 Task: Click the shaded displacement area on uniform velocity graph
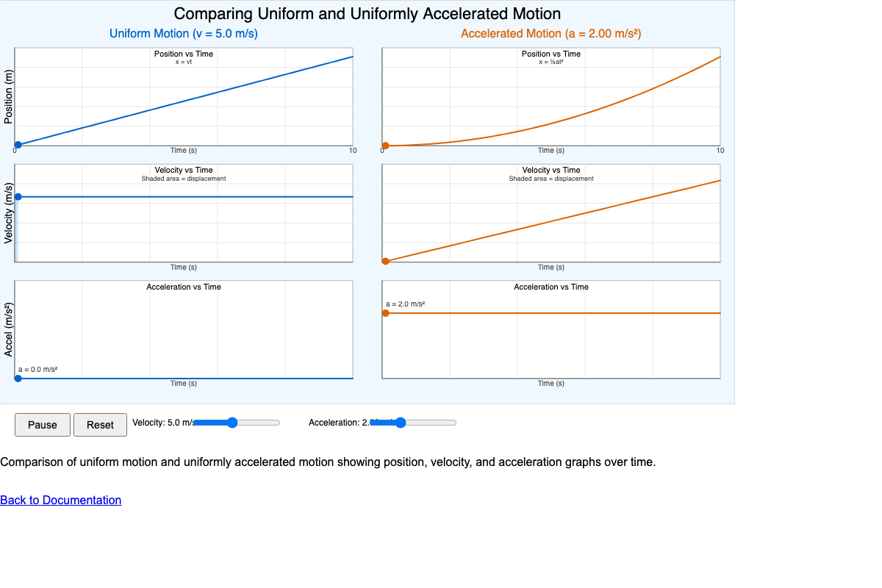[x=18, y=228]
